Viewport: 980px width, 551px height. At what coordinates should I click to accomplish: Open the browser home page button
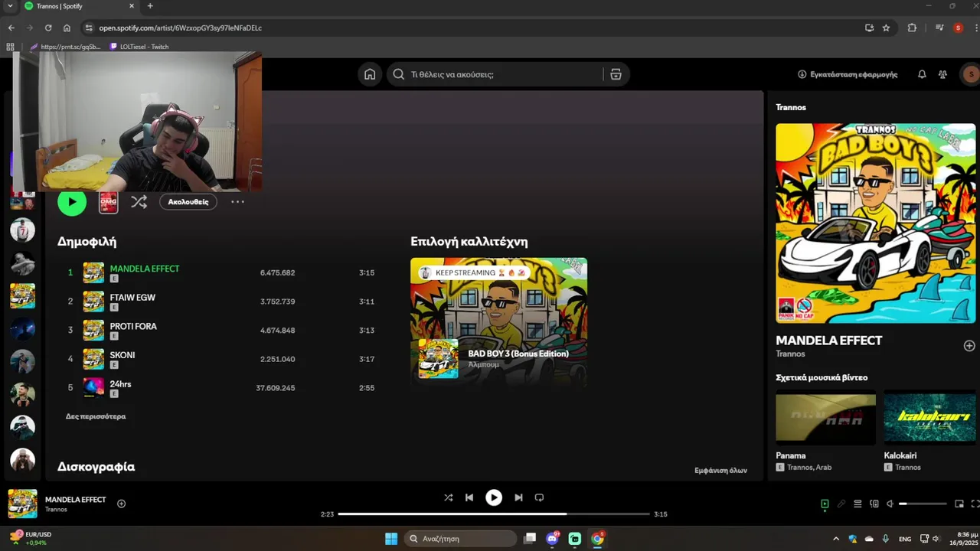click(x=67, y=28)
